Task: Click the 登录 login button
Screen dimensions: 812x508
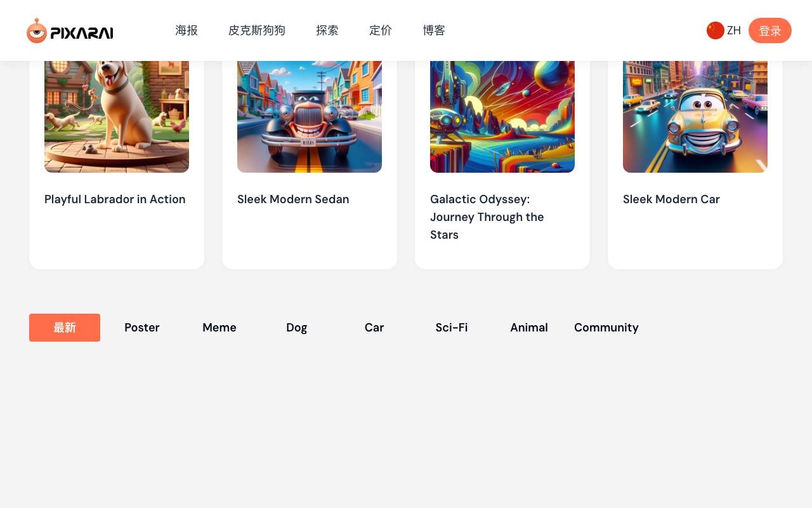Action: [770, 30]
